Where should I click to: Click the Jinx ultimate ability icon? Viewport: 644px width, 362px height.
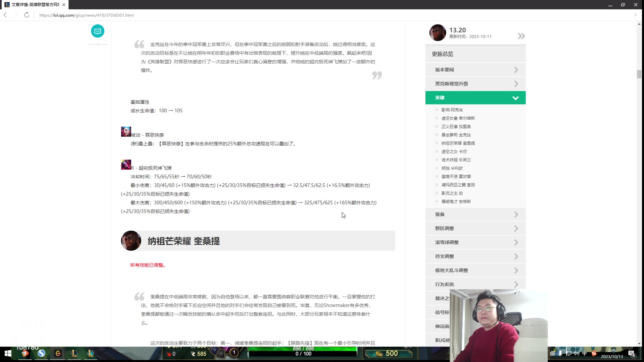125,165
